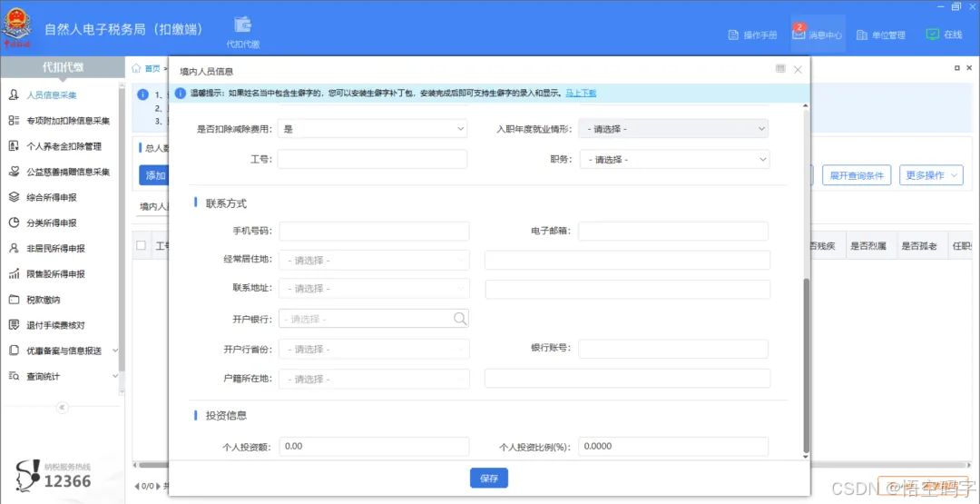Click the search magnifier in 开户银行 field
The image size is (980, 504).
tap(460, 319)
